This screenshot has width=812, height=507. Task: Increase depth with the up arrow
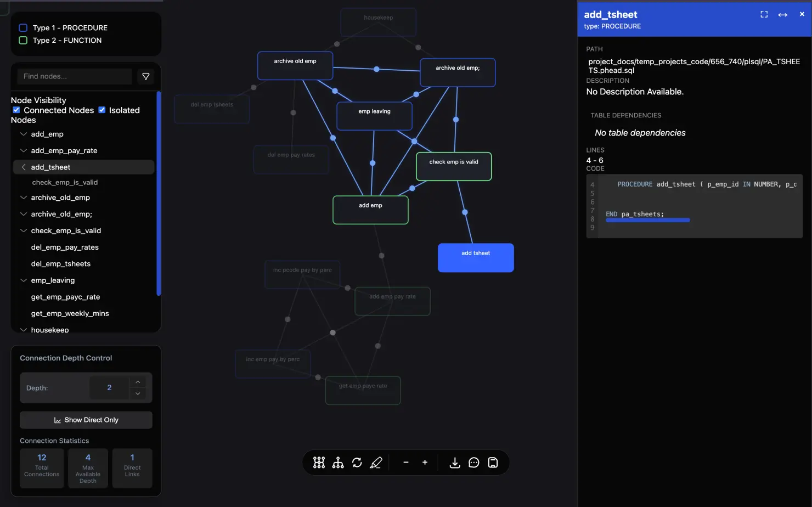pyautogui.click(x=138, y=382)
